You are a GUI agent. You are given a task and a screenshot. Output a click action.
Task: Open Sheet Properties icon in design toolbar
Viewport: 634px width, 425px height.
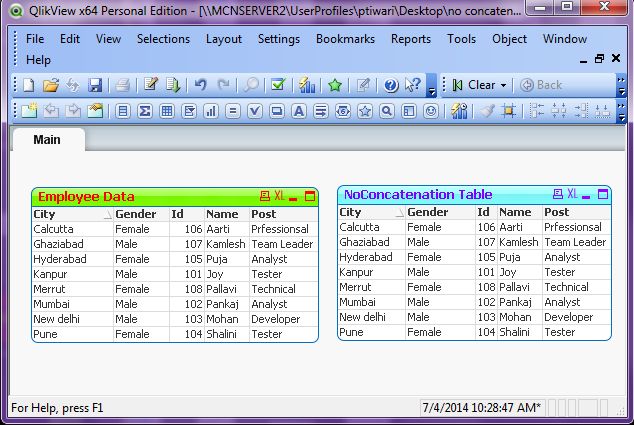coord(95,111)
